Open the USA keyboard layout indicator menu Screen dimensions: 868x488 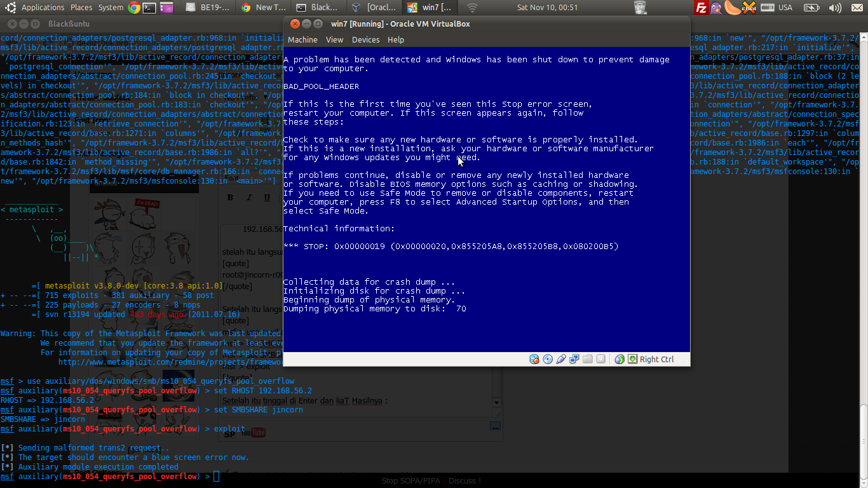point(785,8)
